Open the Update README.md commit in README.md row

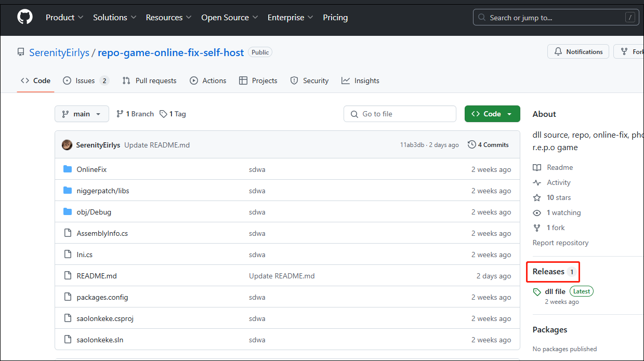coord(282,276)
